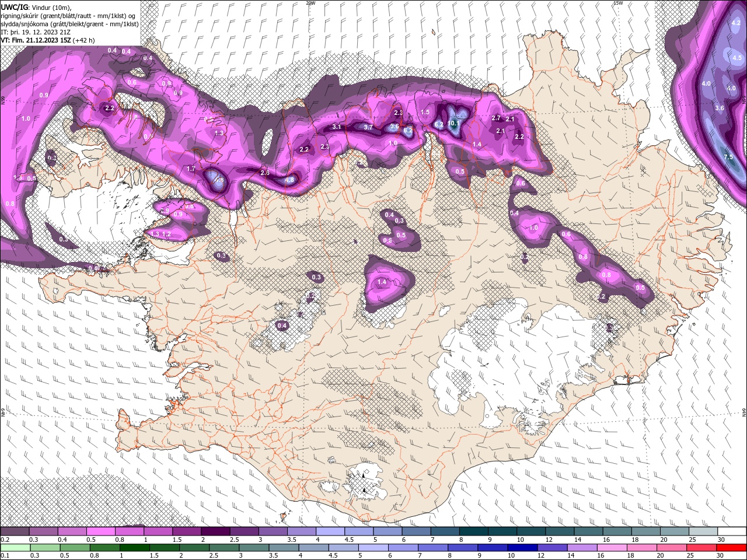This screenshot has height=560, width=747.
Task: Pick the dark green 1 rain legend swatch
Action: pos(134,548)
